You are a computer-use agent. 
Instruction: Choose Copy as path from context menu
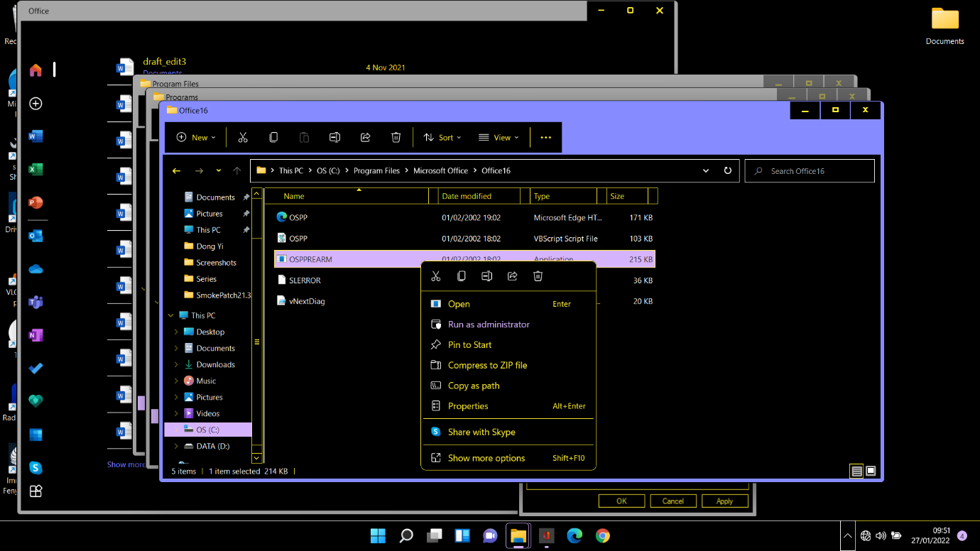(474, 386)
